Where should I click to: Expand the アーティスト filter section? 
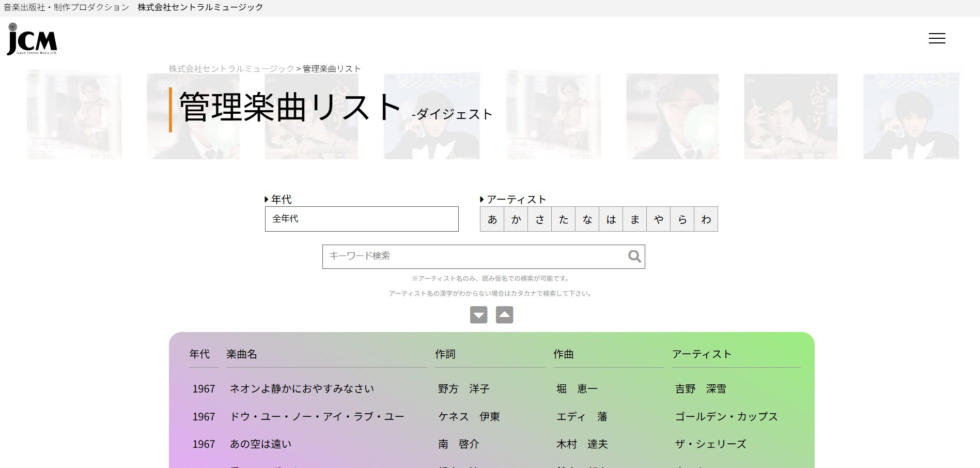pyautogui.click(x=516, y=199)
